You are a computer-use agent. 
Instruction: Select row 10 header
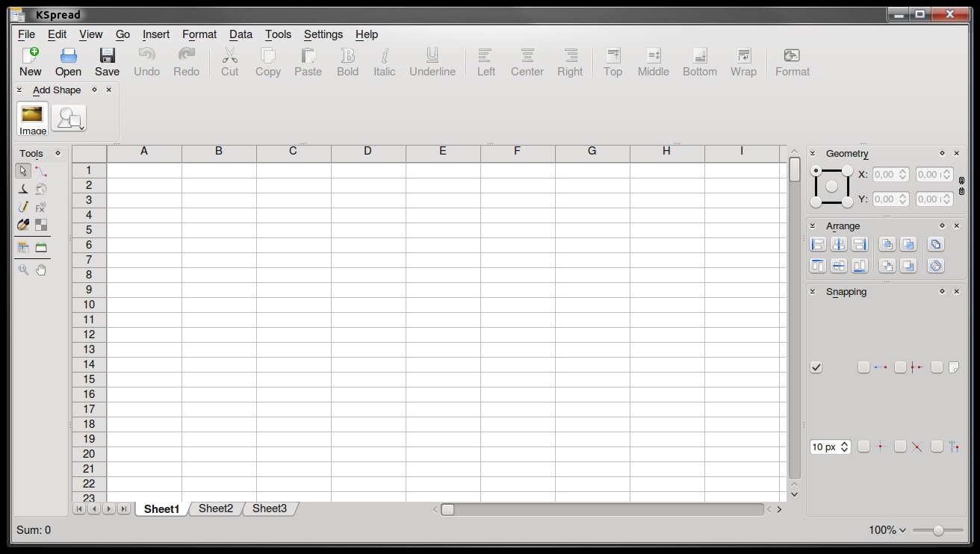pos(90,305)
